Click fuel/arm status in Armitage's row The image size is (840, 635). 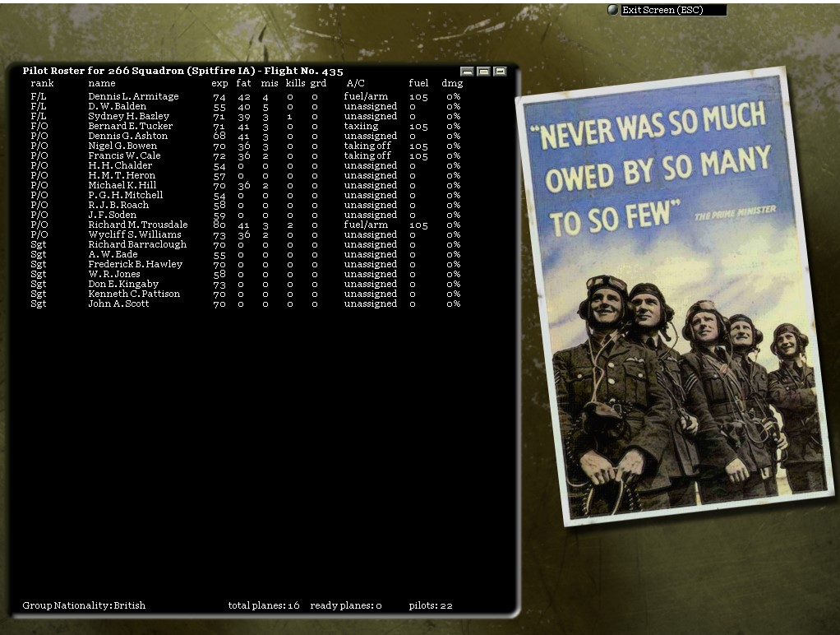pyautogui.click(x=366, y=96)
